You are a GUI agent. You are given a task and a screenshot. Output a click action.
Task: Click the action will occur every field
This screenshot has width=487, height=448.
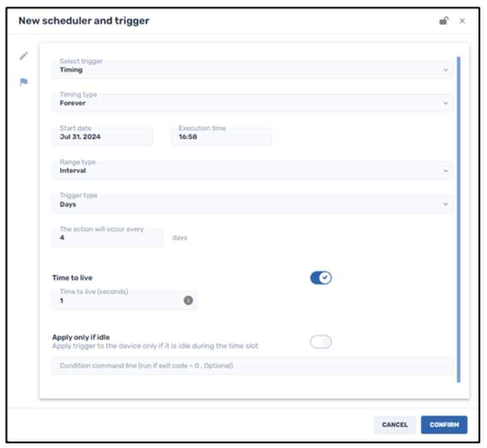tap(108, 238)
